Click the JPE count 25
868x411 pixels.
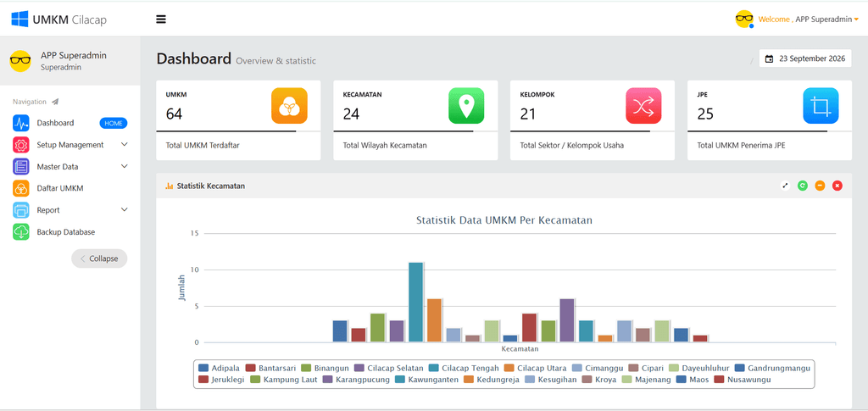705,114
